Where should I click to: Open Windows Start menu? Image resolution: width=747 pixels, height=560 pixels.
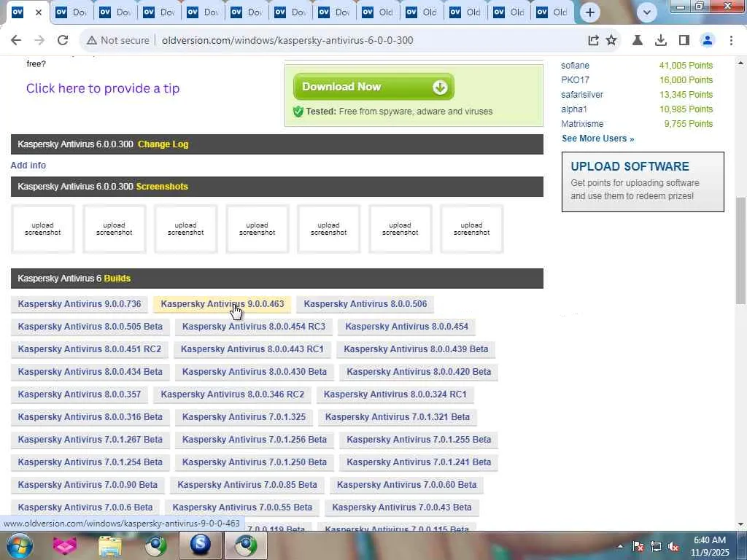[x=19, y=545]
